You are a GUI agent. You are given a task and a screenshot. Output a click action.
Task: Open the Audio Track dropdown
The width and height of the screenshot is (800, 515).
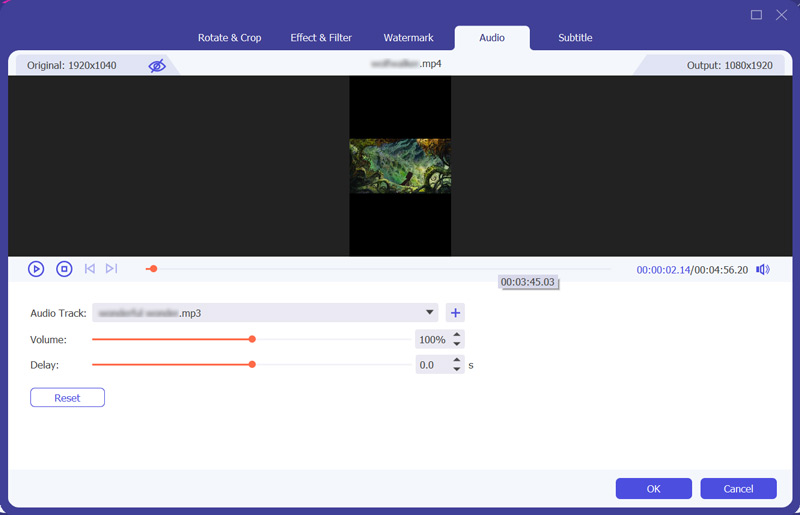click(x=430, y=313)
